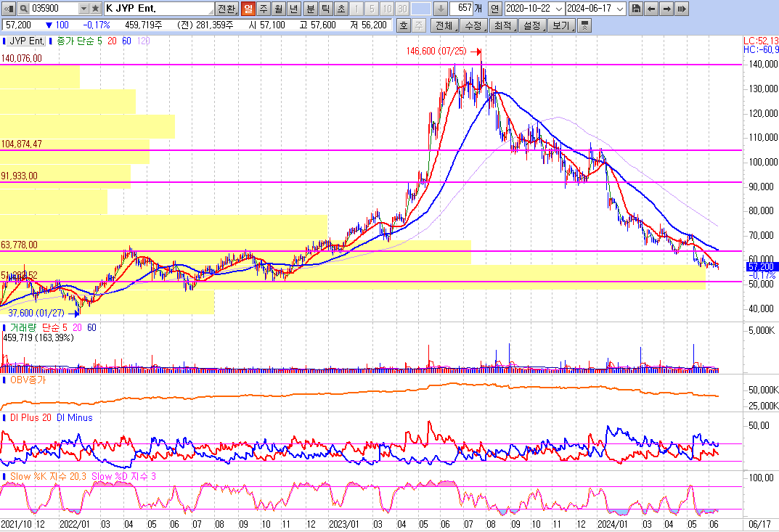
Task: Click the blank custom interval field
Action: pos(421,9)
